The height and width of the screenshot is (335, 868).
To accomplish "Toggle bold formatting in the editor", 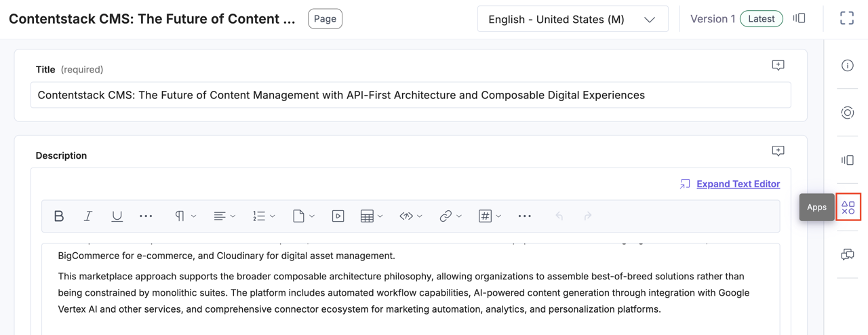I will (x=59, y=216).
